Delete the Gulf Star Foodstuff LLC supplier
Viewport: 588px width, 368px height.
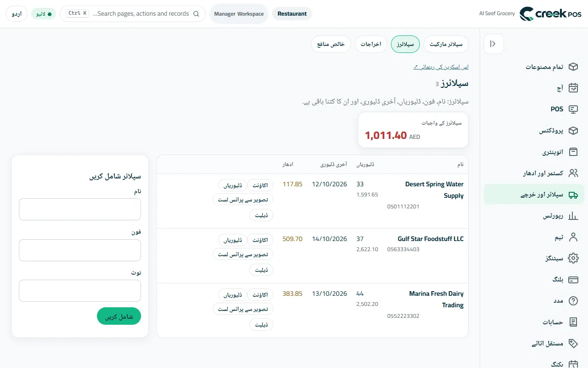tap(261, 270)
